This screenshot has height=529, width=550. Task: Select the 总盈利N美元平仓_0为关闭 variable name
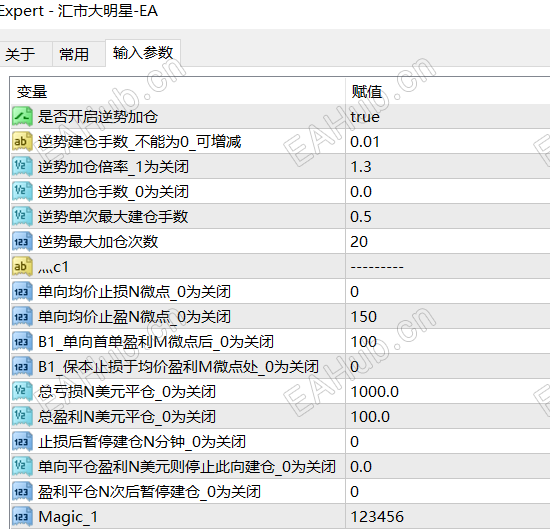coord(127,417)
